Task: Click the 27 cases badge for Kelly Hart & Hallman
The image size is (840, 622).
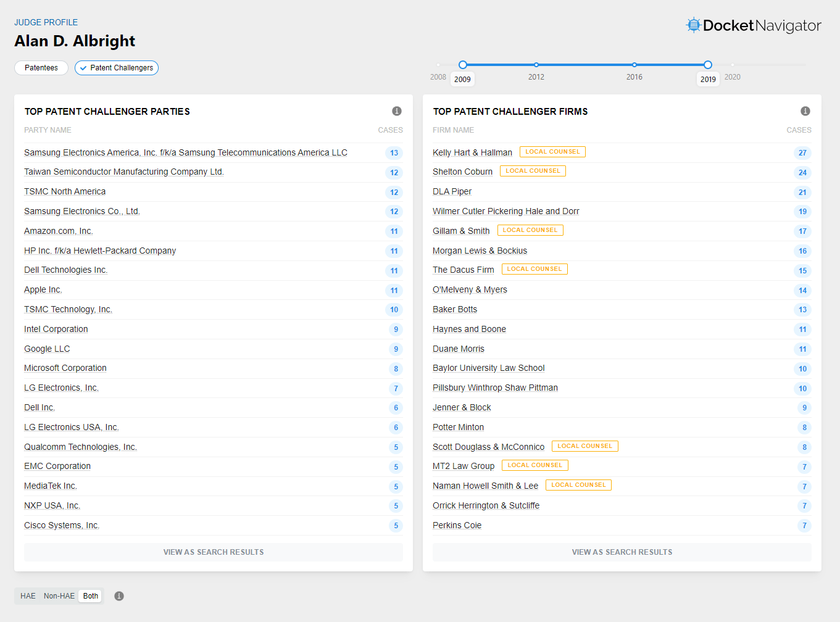Action: (x=802, y=153)
